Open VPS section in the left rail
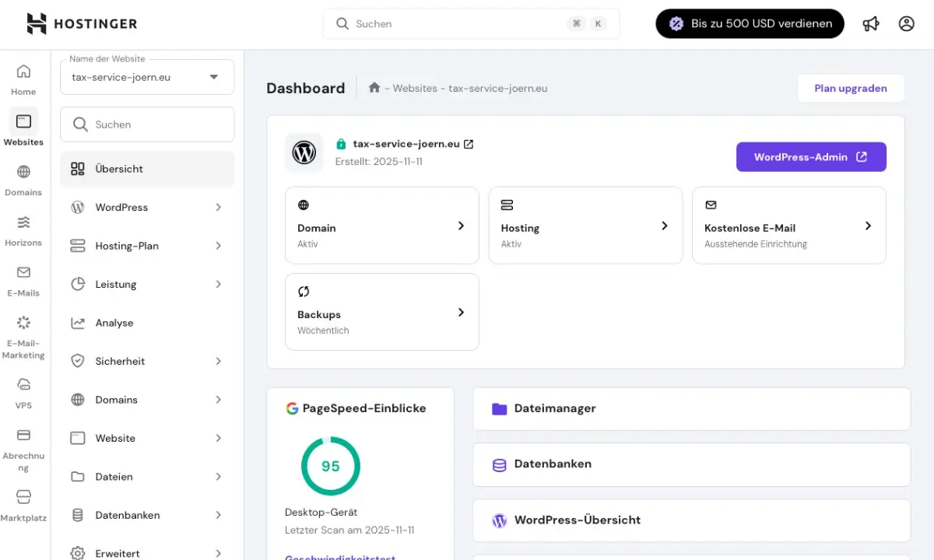The image size is (934, 560). pos(23,391)
